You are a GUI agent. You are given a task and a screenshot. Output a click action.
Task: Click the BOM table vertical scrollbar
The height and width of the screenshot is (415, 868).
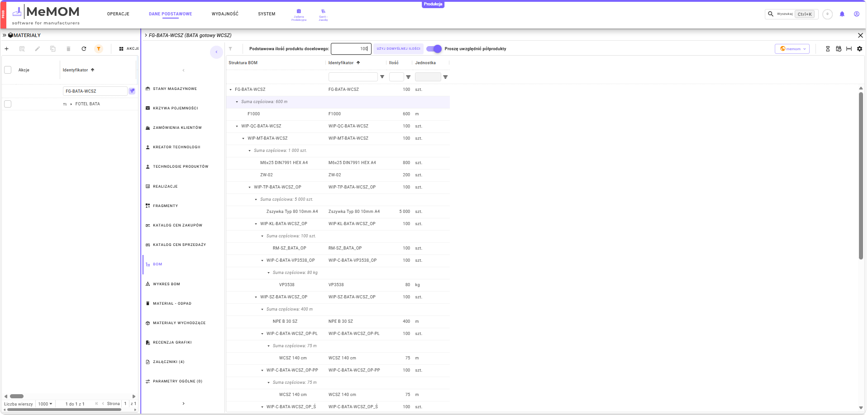tap(861, 175)
